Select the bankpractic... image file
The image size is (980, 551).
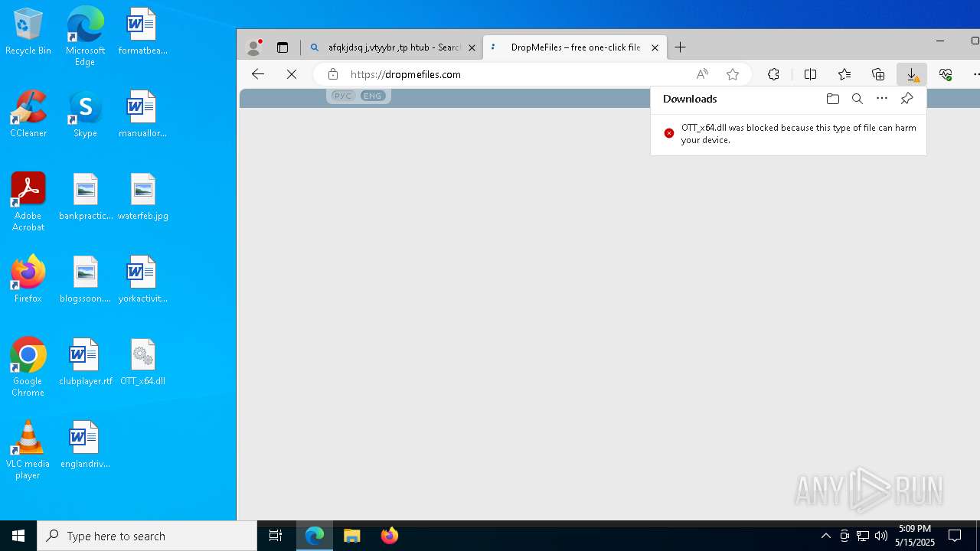(x=85, y=197)
